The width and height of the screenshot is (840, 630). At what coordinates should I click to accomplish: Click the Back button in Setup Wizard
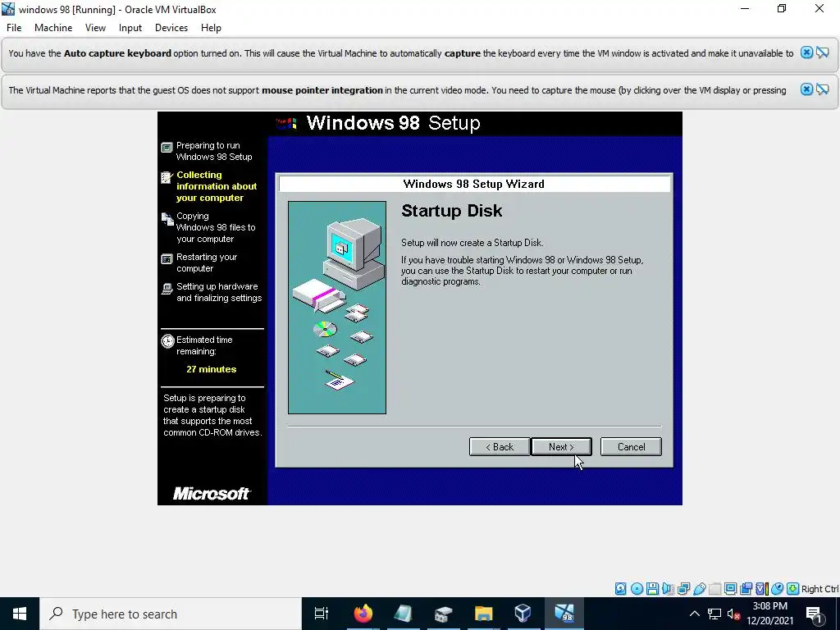pyautogui.click(x=500, y=447)
